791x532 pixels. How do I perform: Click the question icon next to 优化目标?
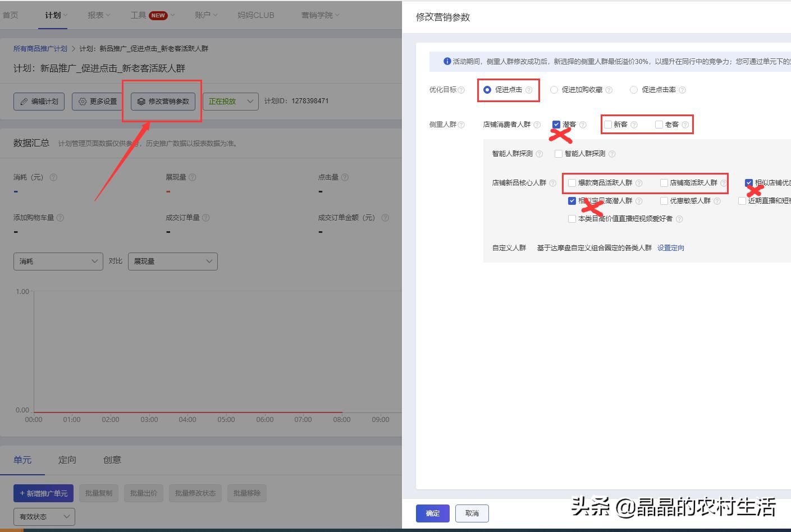pyautogui.click(x=460, y=89)
